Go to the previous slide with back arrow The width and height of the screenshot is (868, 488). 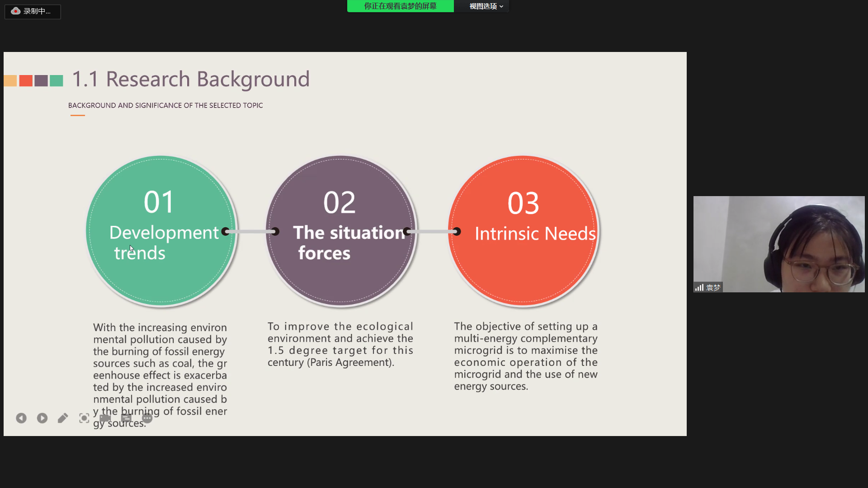pos(21,418)
